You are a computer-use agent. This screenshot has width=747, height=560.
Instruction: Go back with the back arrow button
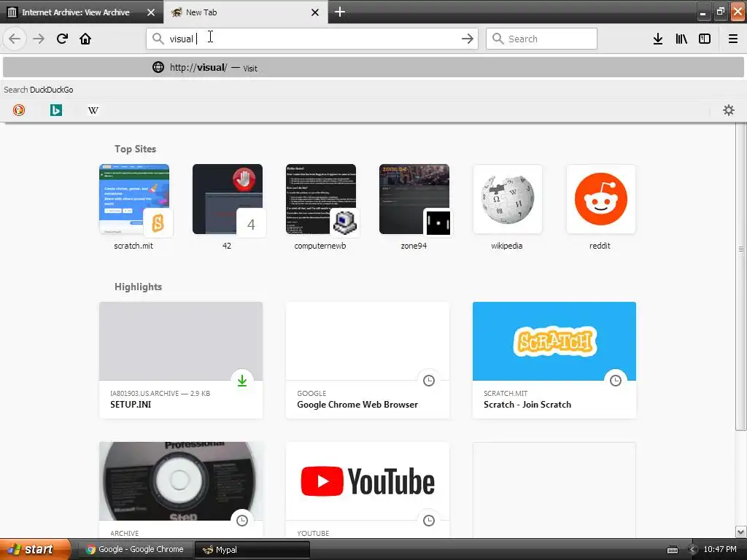[15, 39]
